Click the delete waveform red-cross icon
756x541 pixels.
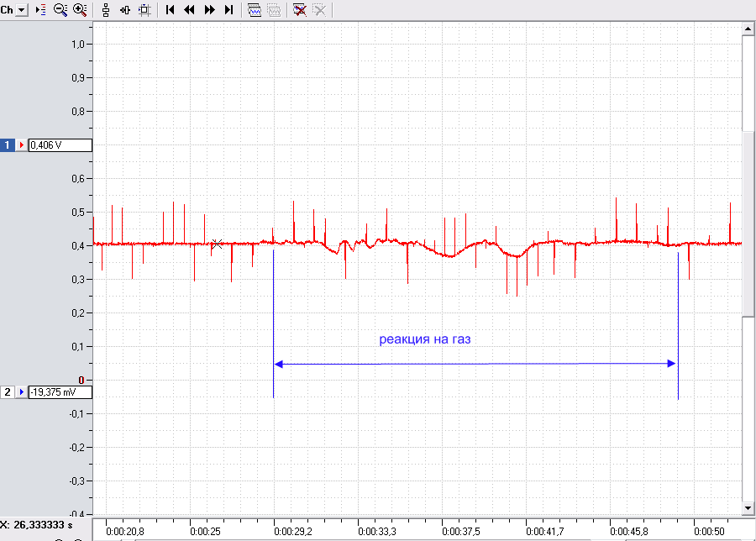click(299, 9)
